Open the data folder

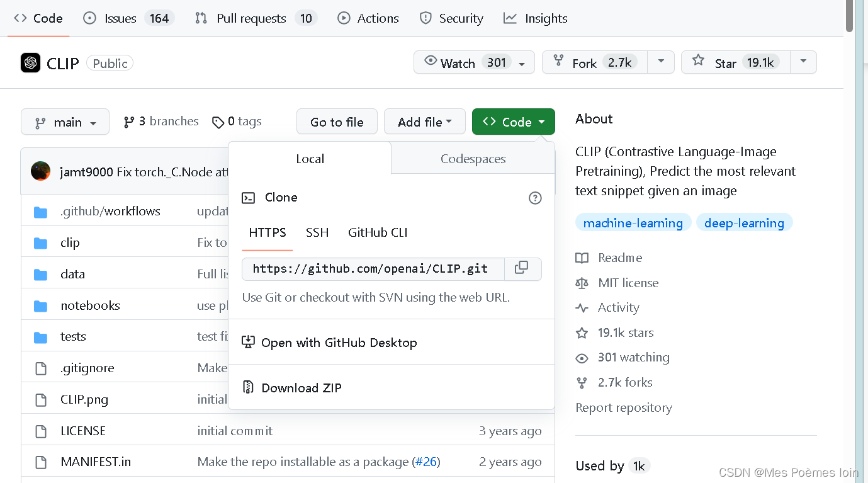pos(72,274)
